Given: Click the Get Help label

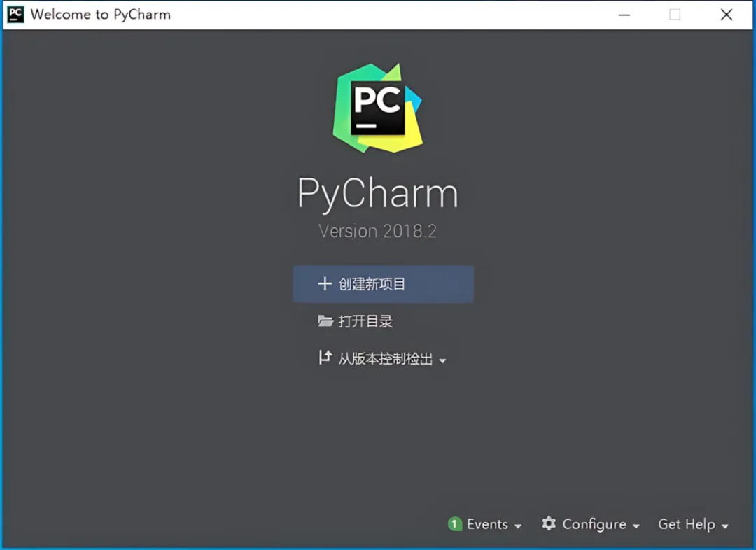Looking at the screenshot, I should coord(687,524).
